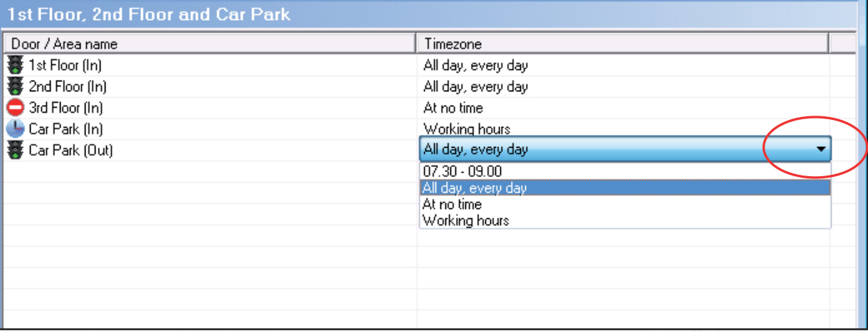This screenshot has width=868, height=331.
Task: Select the Car Park (In) row name
Action: click(65, 130)
